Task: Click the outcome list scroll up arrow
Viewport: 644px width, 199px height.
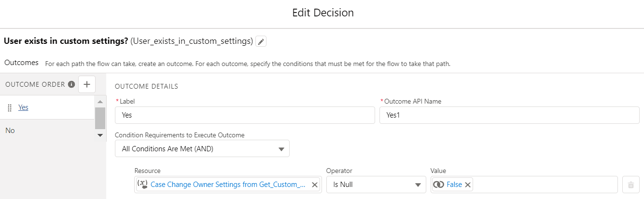Action: pos(100,102)
